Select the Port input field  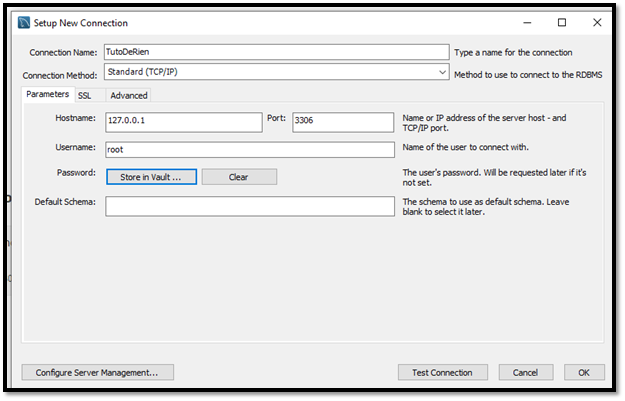(343, 122)
